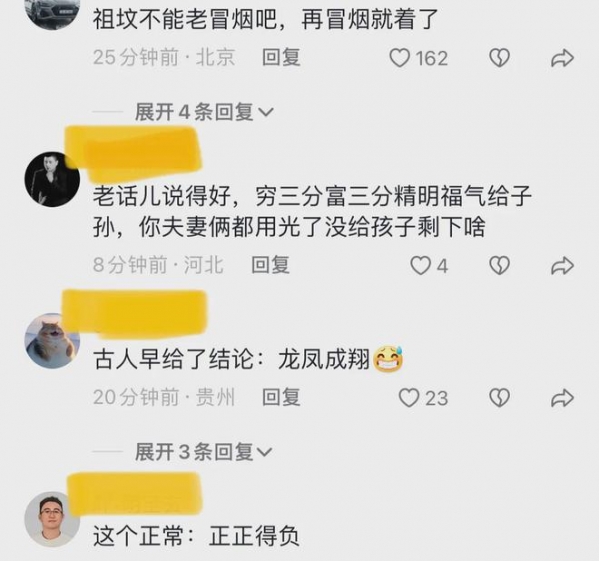The height and width of the screenshot is (561, 600).
Task: Select the comment text 正正得负
Action: point(254,536)
